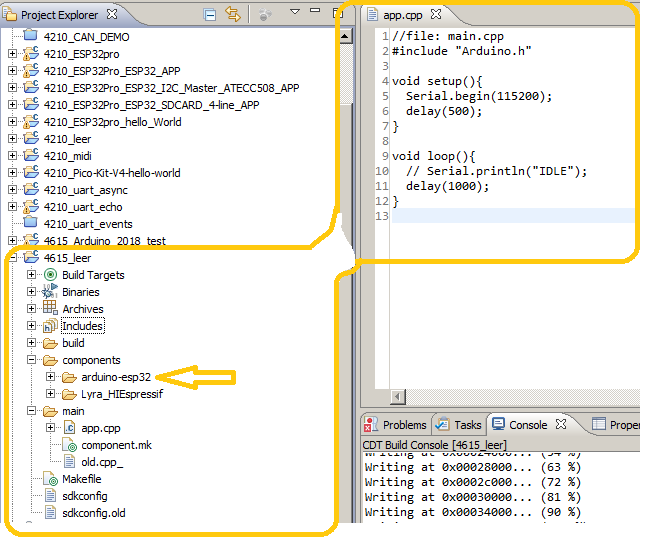Minimize the Project Explorer panel
The image size is (651, 552).
point(316,10)
